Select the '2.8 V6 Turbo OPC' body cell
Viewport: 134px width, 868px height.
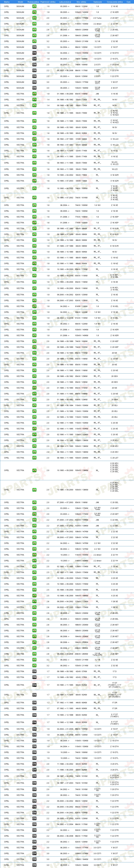click(x=97, y=654)
